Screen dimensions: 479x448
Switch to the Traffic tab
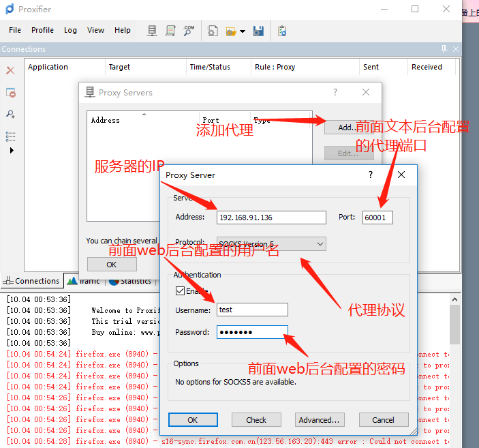pyautogui.click(x=84, y=281)
